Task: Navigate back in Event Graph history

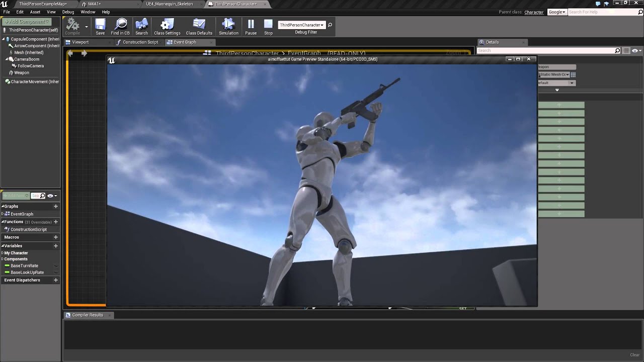Action: coord(70,53)
